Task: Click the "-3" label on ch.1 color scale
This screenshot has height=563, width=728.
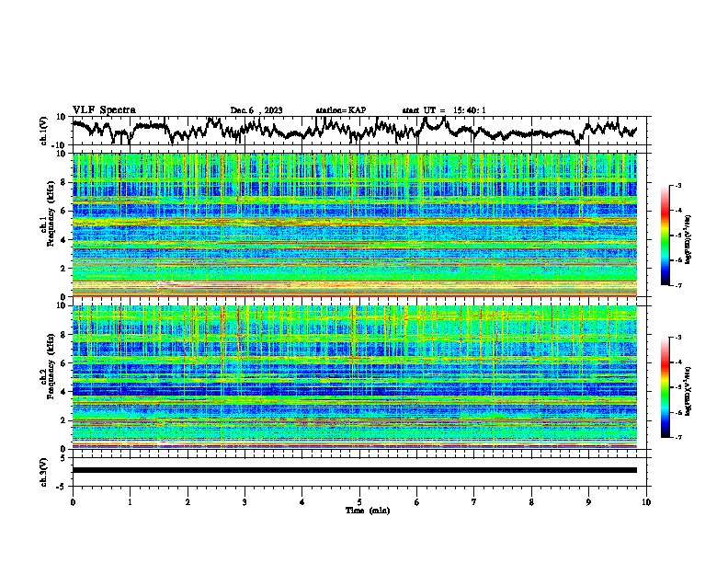Action: 677,186
